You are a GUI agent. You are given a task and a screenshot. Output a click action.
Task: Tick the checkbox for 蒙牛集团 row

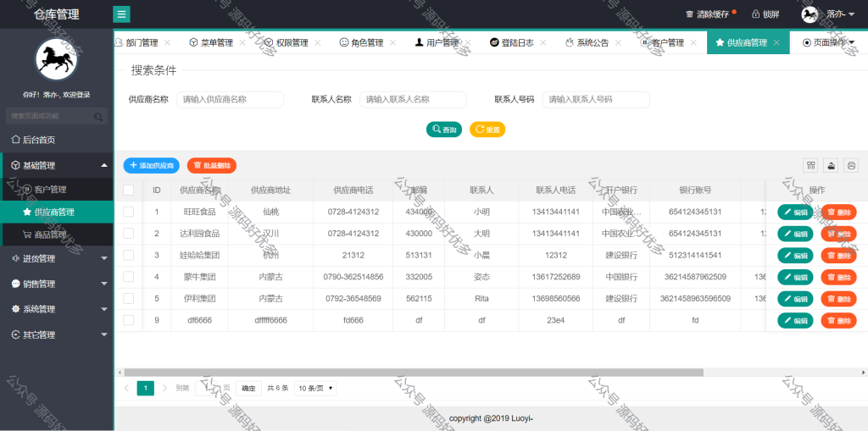pyautogui.click(x=129, y=277)
